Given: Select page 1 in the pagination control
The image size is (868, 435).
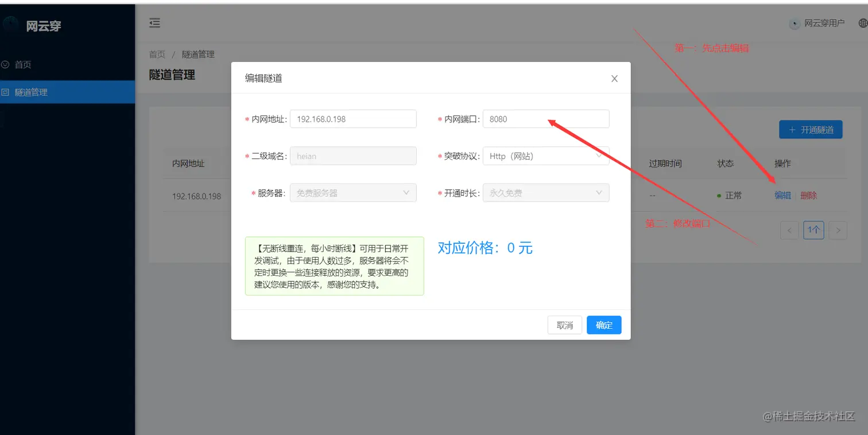Looking at the screenshot, I should click(813, 230).
